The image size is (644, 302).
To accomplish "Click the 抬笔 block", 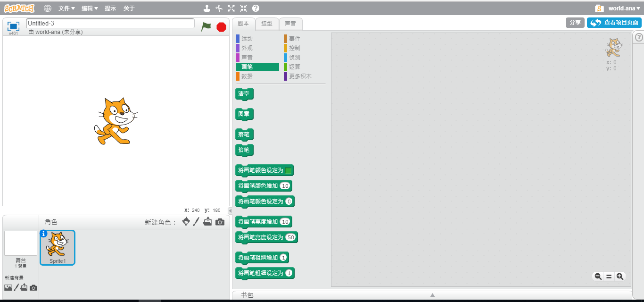I will pyautogui.click(x=244, y=150).
